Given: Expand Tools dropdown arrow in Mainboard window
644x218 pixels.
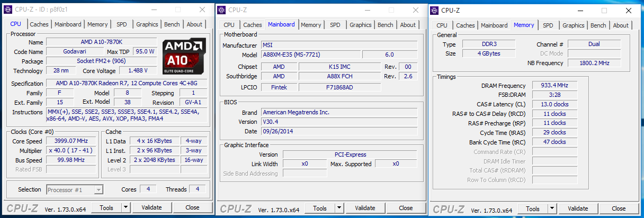Looking at the screenshot, I should pyautogui.click(x=339, y=208).
